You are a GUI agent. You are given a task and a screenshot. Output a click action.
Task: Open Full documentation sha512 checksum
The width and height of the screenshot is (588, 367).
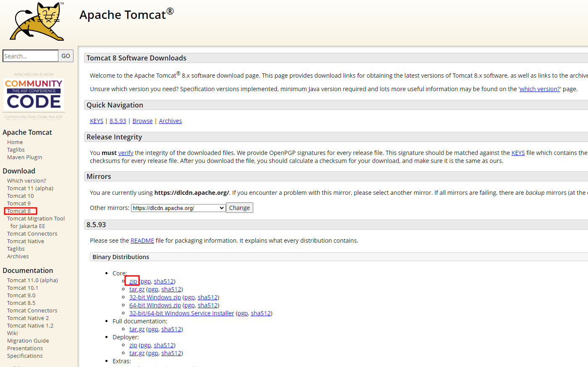click(171, 329)
